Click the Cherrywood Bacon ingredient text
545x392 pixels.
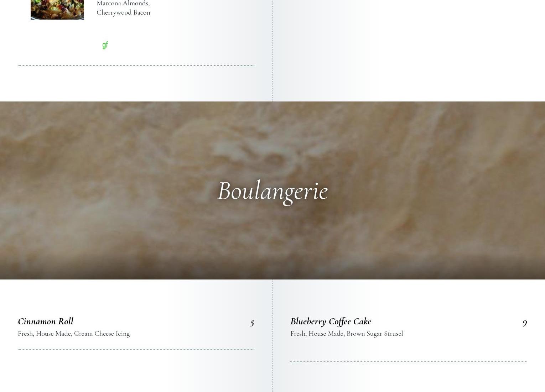click(x=123, y=12)
